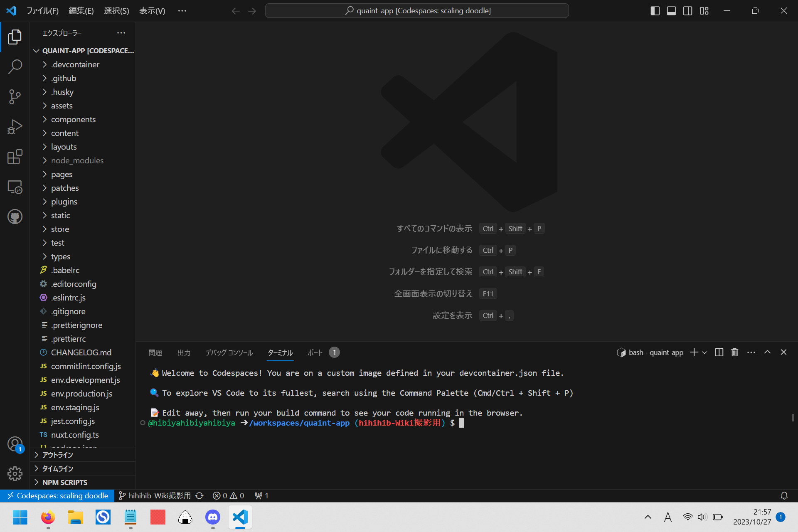This screenshot has width=798, height=532.
Task: Click the GitHub icon in activity bar
Action: (14, 216)
